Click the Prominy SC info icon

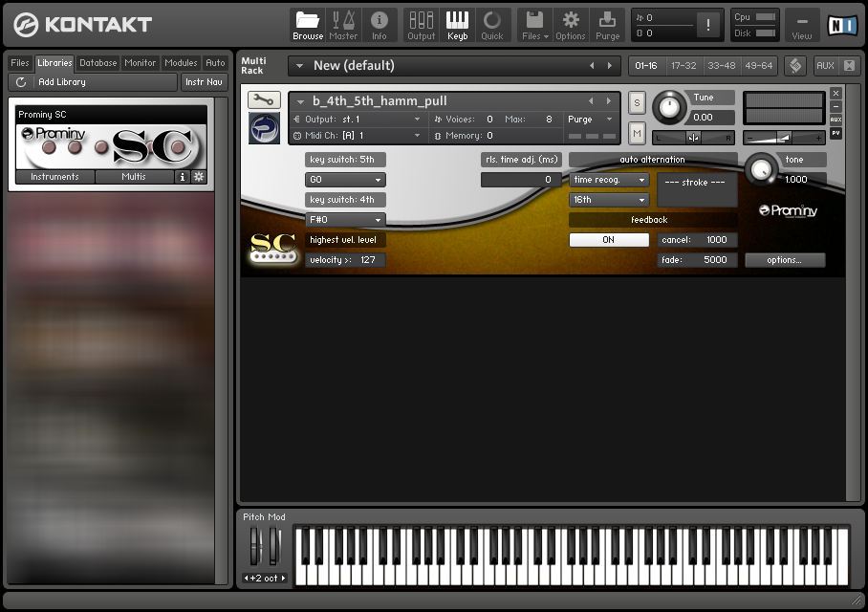click(x=183, y=177)
